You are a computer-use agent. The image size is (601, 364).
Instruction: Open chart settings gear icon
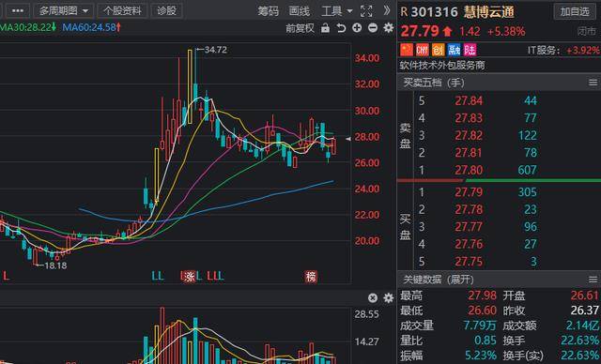click(x=388, y=28)
